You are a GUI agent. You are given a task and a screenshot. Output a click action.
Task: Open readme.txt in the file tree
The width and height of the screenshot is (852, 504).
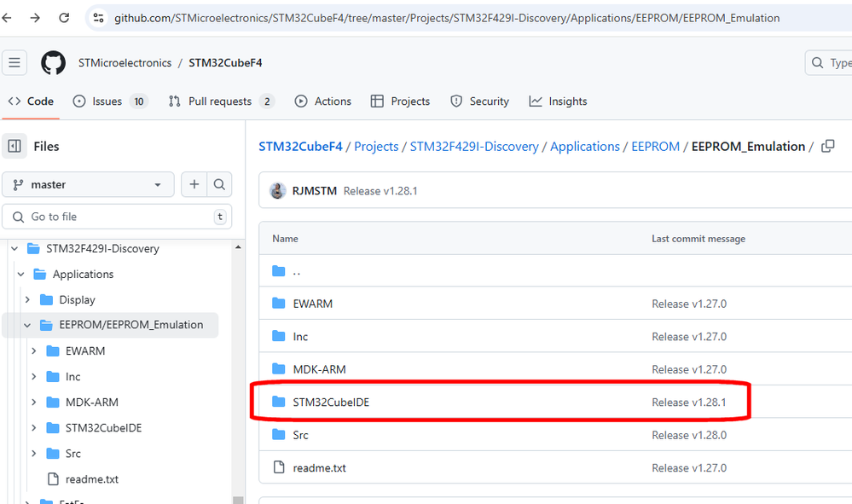(92, 479)
